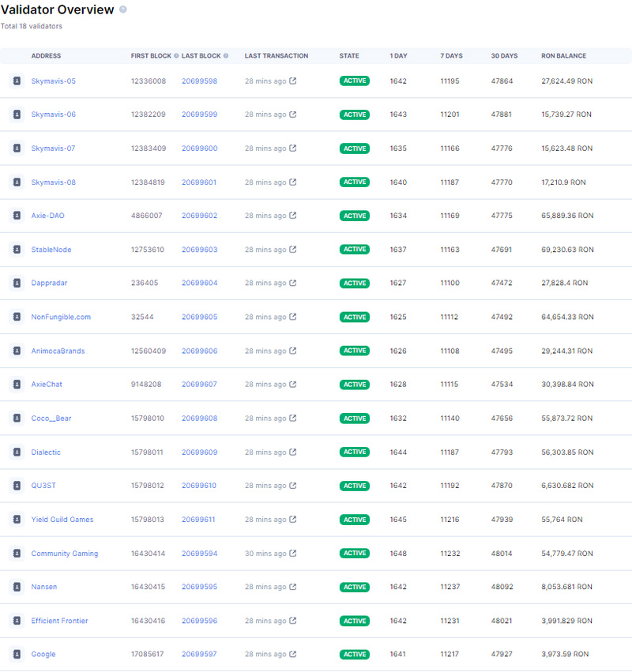This screenshot has height=672, width=632.
Task: Click the validator icon in the Community Gaming row
Action: pyautogui.click(x=17, y=554)
